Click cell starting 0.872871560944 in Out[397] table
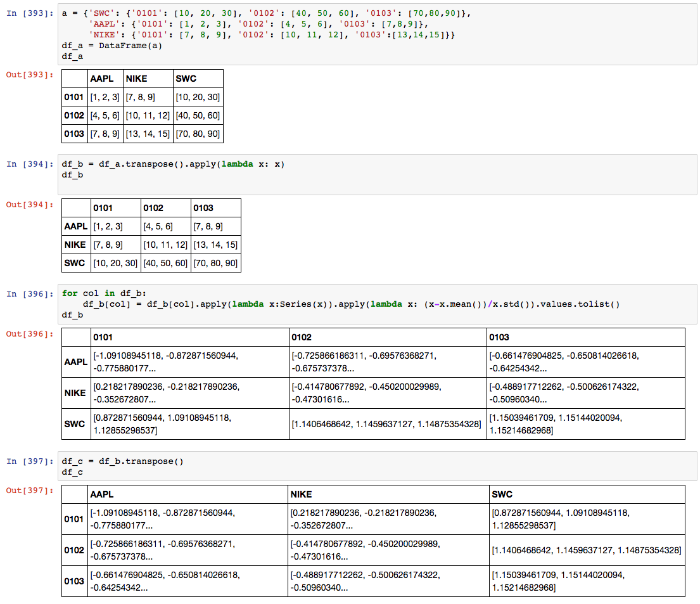The image size is (700, 604). pyautogui.click(x=587, y=519)
